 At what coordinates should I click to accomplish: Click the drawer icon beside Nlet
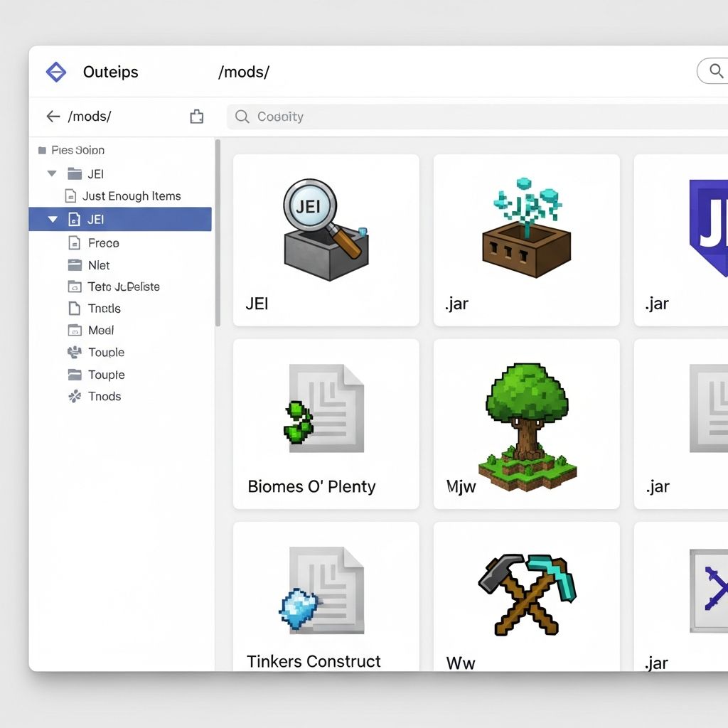[x=75, y=265]
